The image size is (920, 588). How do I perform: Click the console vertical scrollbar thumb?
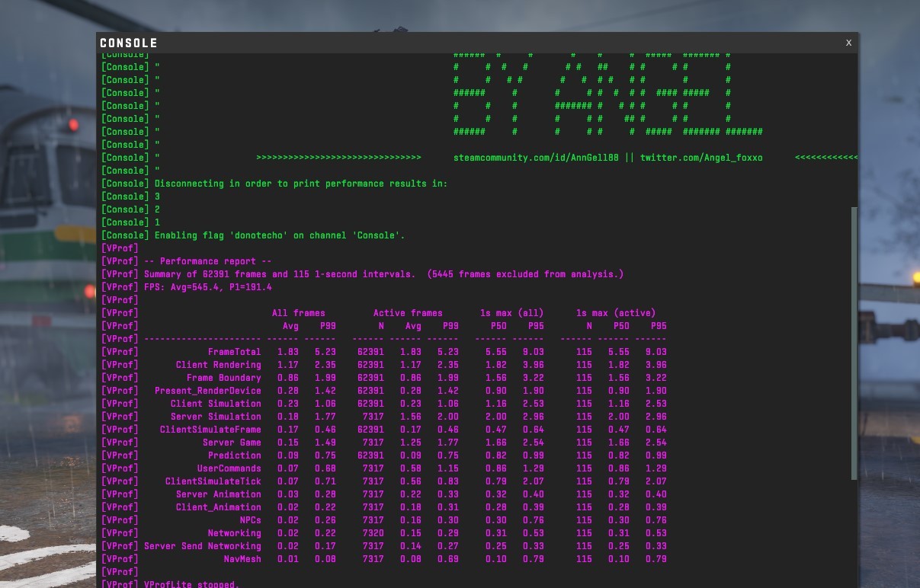[x=854, y=344]
